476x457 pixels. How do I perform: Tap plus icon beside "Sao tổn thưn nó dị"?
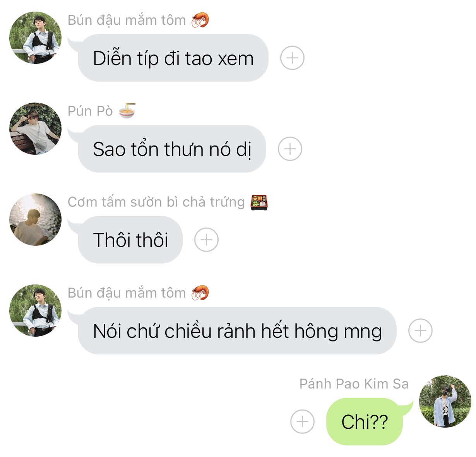coord(290,149)
